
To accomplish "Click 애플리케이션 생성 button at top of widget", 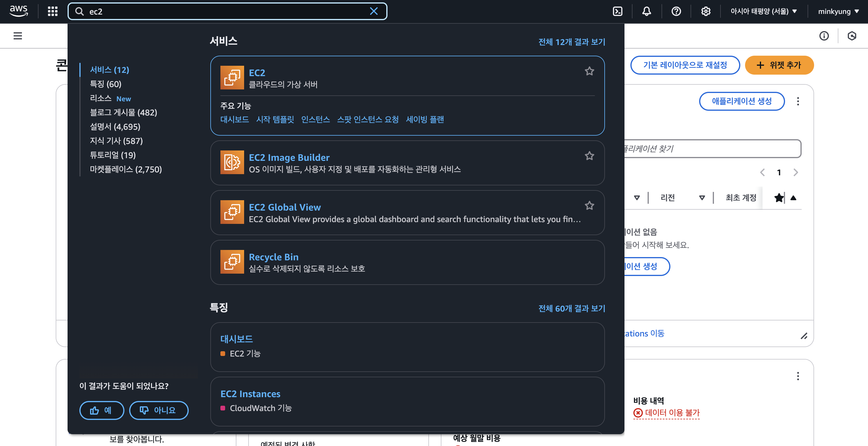I will click(x=742, y=101).
